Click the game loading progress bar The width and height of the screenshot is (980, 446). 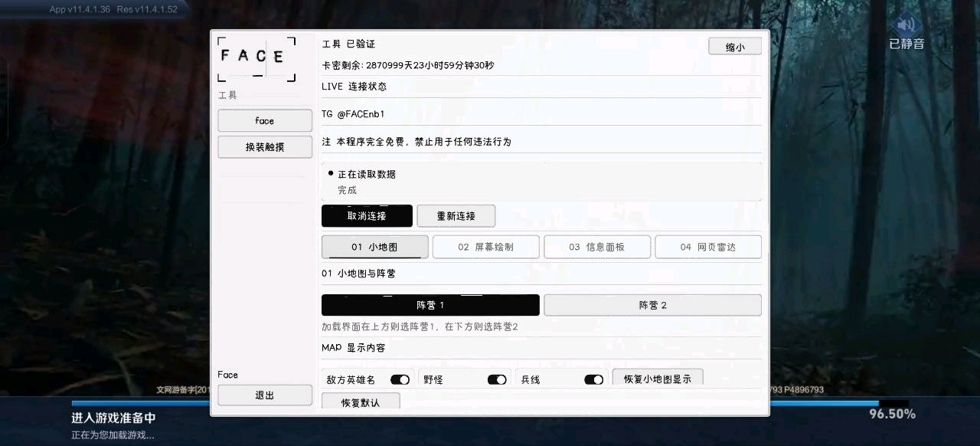click(490, 403)
